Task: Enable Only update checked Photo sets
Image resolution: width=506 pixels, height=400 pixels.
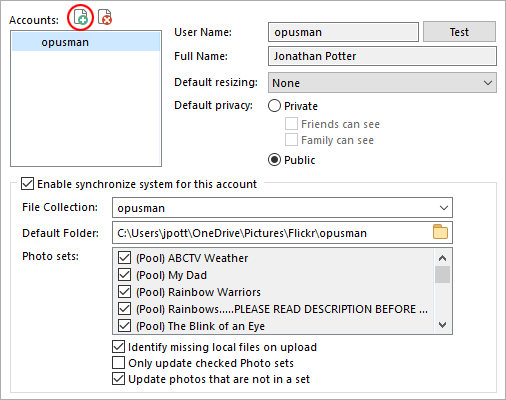Action: tap(118, 363)
